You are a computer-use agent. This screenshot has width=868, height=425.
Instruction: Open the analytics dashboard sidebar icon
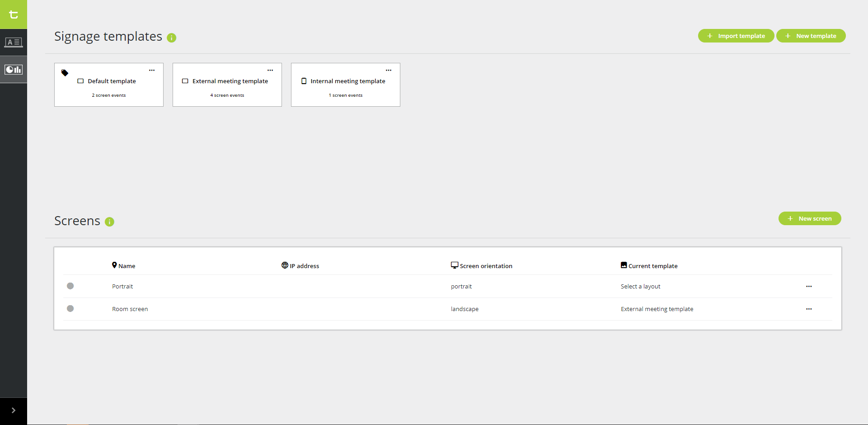click(14, 70)
